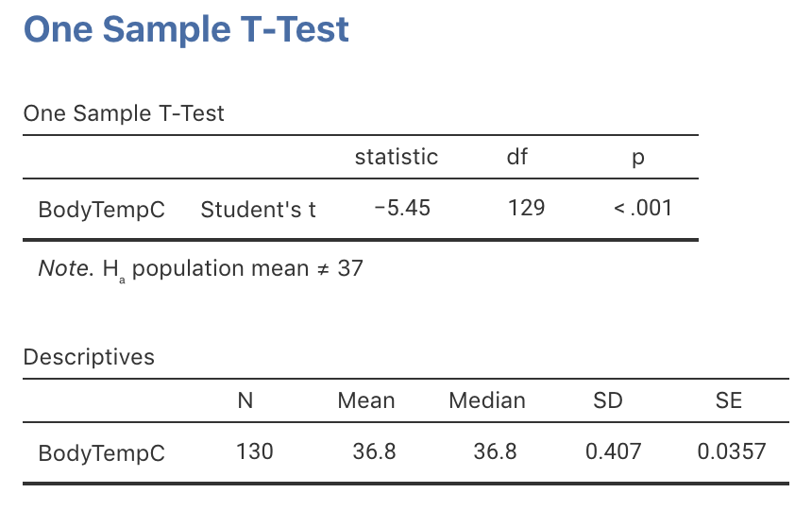
Task: Select the degrees of freedom value 129
Action: pyautogui.click(x=526, y=208)
